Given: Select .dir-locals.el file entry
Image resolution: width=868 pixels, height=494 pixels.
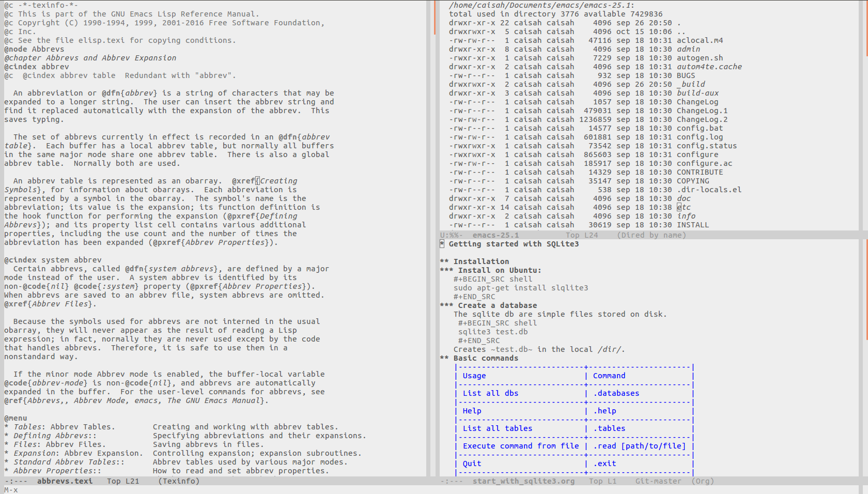Looking at the screenshot, I should [709, 190].
